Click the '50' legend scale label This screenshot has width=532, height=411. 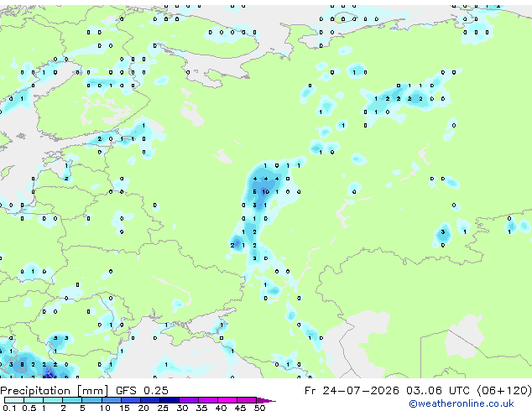(259, 408)
